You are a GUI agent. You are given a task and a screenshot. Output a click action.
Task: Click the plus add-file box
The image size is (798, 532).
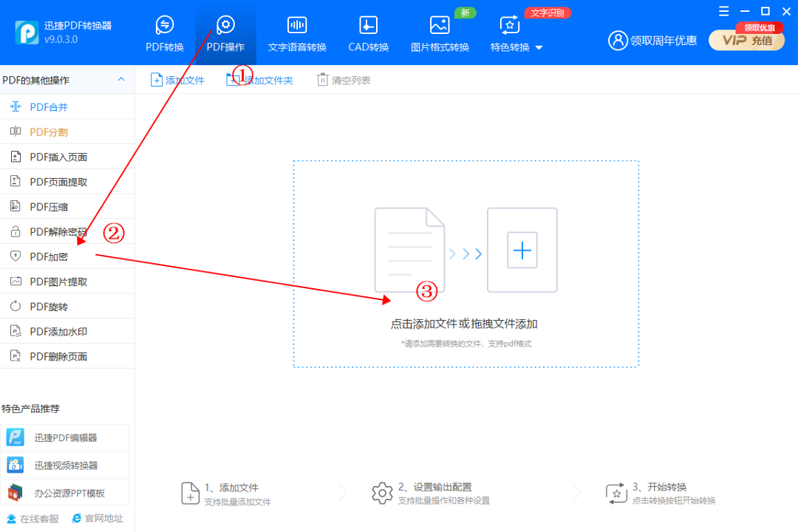click(522, 250)
